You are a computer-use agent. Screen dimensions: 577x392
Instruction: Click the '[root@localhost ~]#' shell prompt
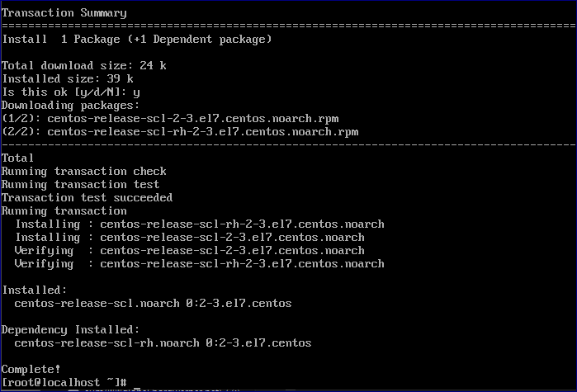click(x=64, y=382)
